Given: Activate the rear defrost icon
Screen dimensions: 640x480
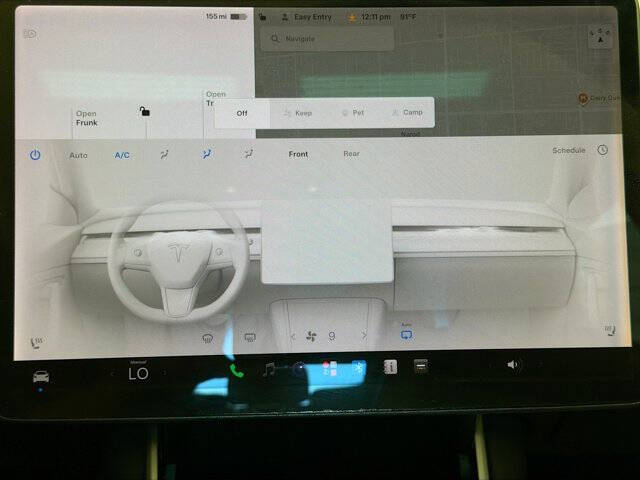Looking at the screenshot, I should [x=250, y=337].
